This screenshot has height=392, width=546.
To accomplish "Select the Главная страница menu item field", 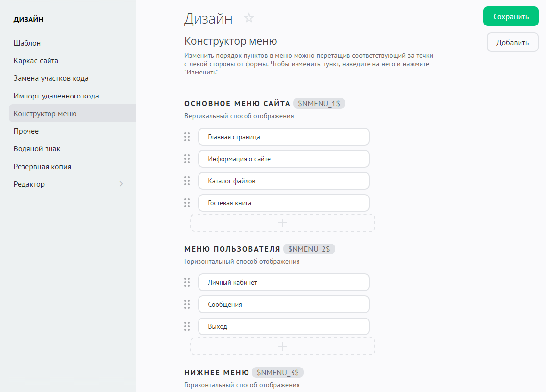I will coord(283,137).
